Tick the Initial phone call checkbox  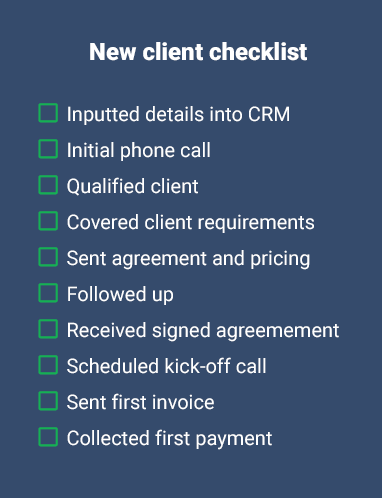point(48,149)
